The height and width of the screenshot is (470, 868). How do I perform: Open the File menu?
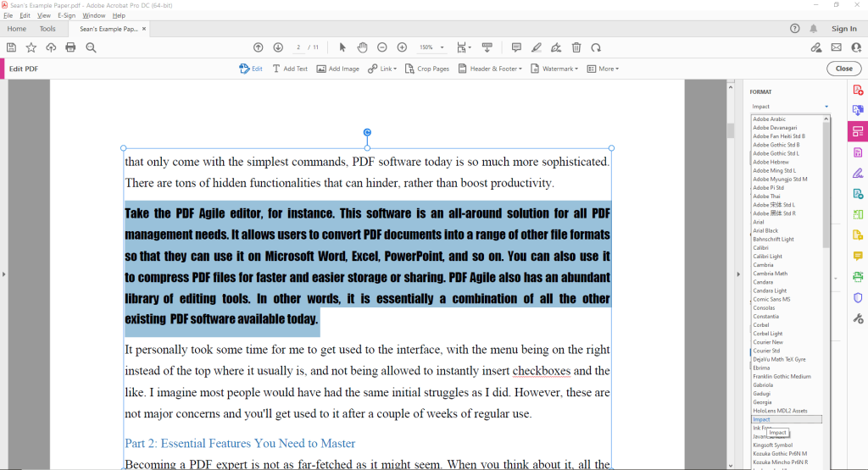(8, 15)
